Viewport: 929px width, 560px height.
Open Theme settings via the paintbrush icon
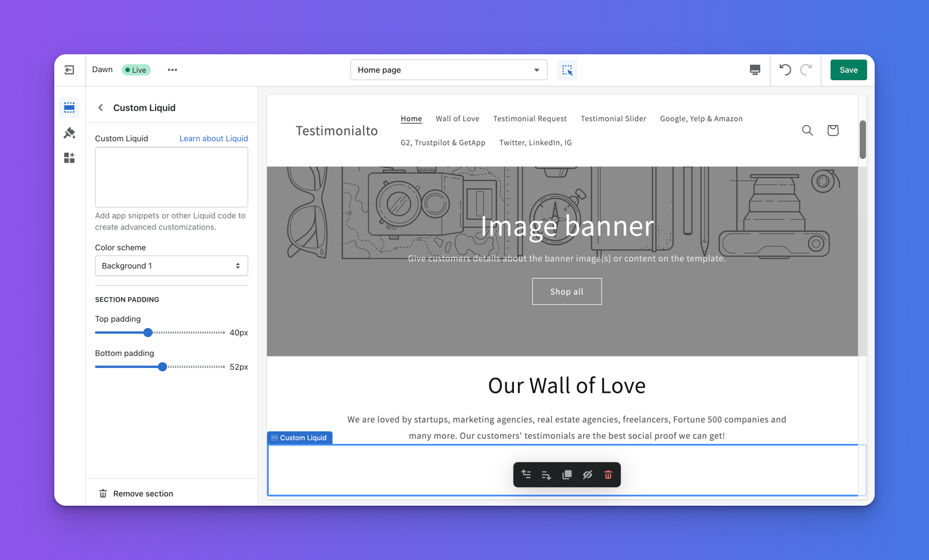click(69, 133)
